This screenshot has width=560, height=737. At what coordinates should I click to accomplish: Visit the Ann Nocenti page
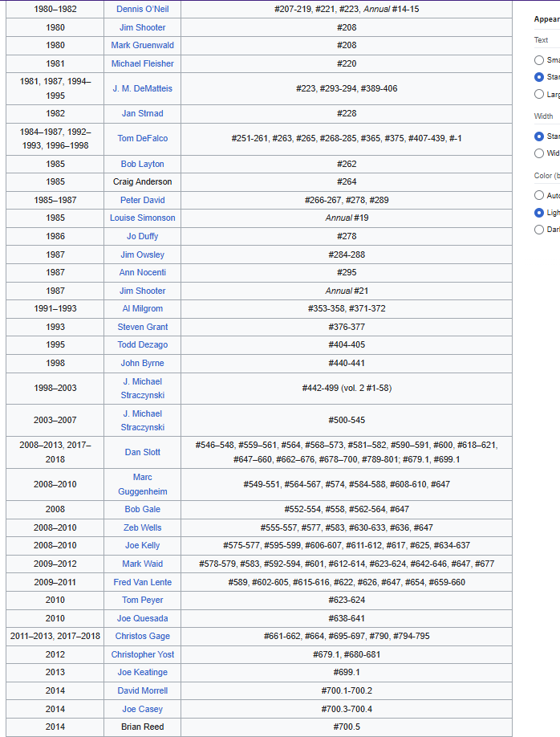coord(142,272)
